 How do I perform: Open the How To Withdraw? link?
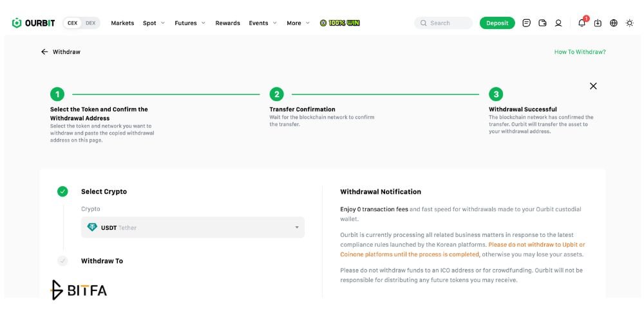tap(580, 52)
